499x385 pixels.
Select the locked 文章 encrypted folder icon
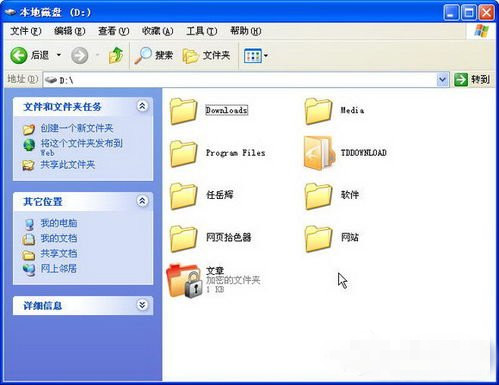[x=184, y=281]
